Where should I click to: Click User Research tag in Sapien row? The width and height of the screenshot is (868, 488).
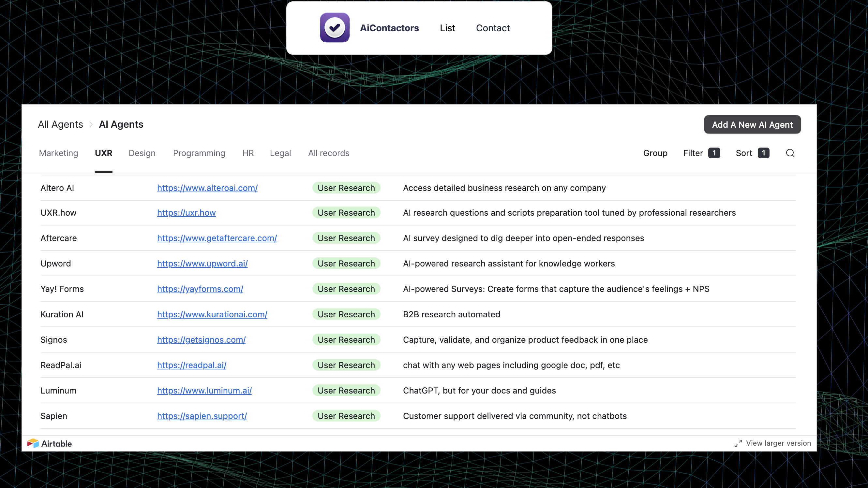coord(346,416)
